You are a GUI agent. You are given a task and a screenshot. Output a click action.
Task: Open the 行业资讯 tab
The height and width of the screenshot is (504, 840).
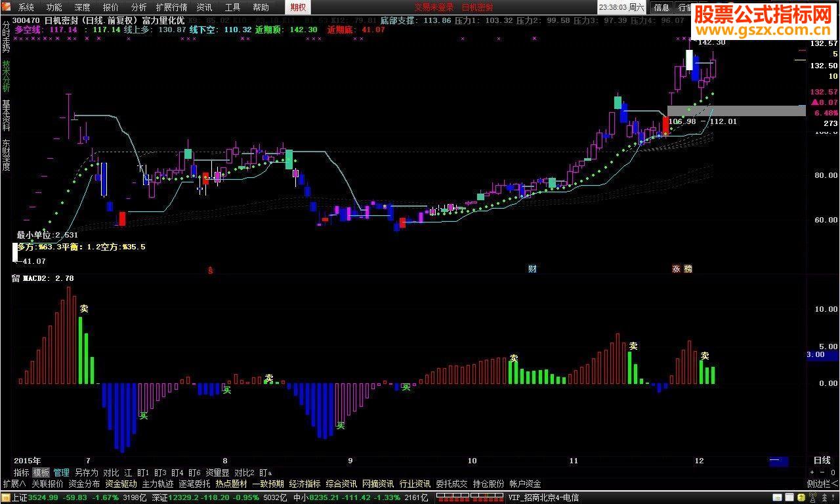[x=415, y=484]
